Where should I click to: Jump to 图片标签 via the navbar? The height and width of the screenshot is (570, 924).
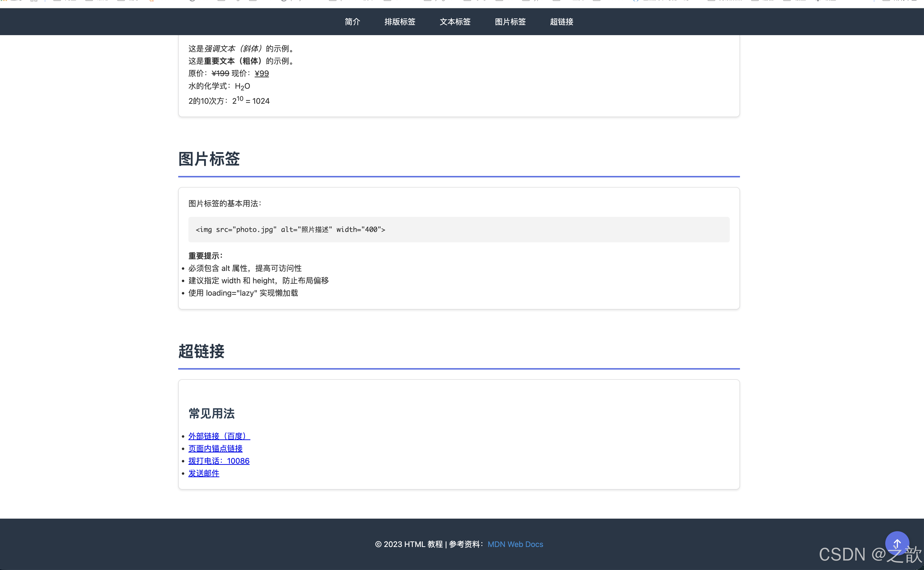click(x=510, y=22)
